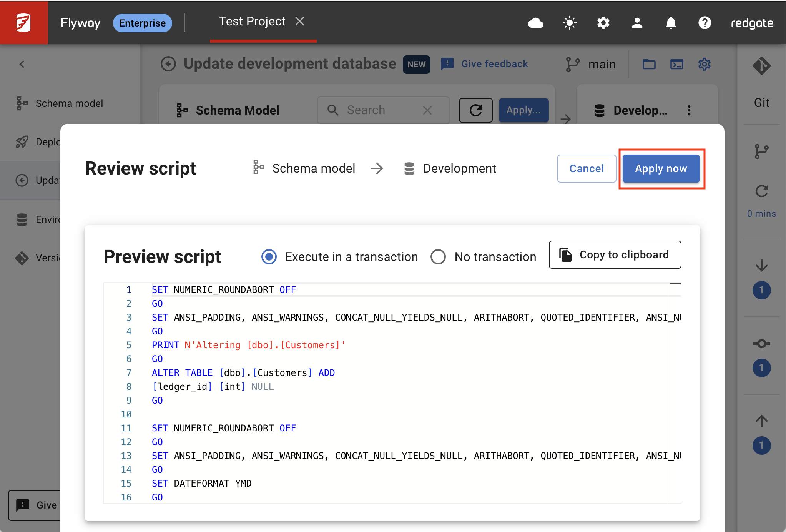
Task: Click the Apply now button
Action: pos(661,168)
